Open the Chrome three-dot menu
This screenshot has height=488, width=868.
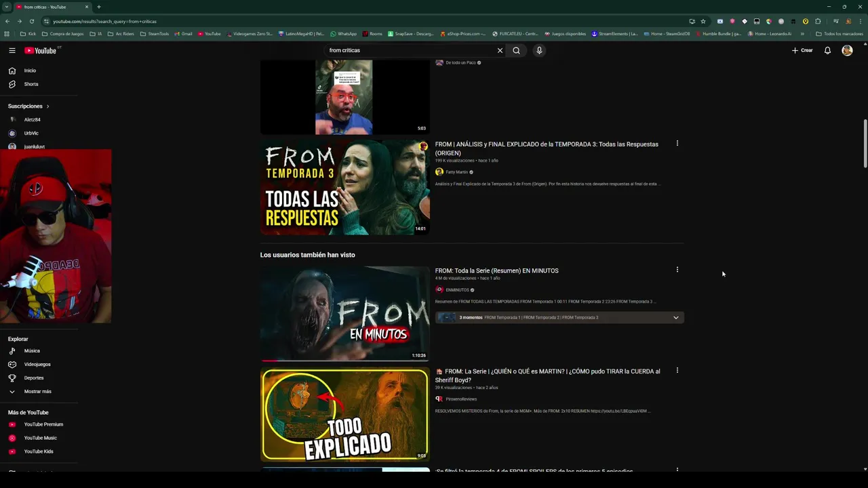coord(860,21)
